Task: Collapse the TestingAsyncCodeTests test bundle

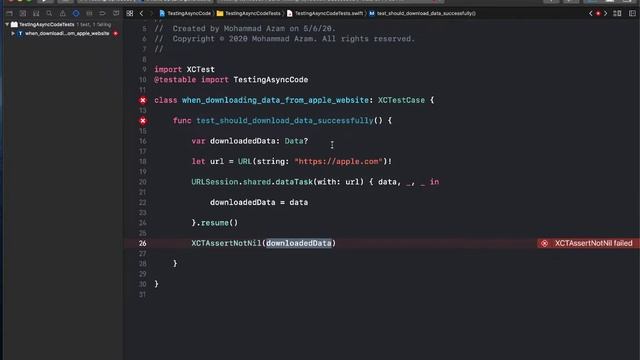Action: click(x=7, y=24)
